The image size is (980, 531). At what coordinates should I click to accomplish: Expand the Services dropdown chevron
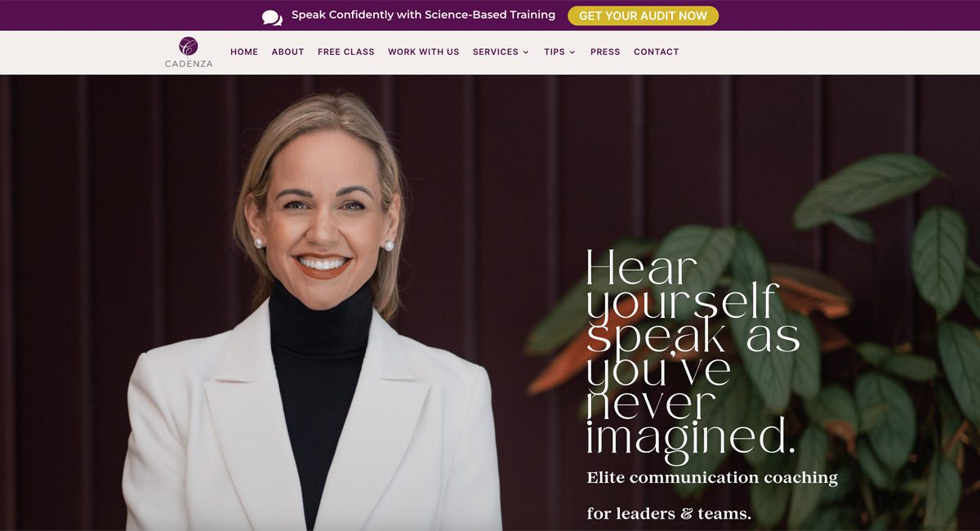(526, 52)
